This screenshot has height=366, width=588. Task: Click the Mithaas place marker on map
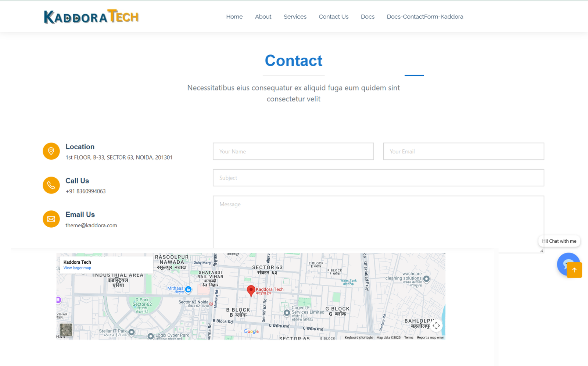[188, 289]
